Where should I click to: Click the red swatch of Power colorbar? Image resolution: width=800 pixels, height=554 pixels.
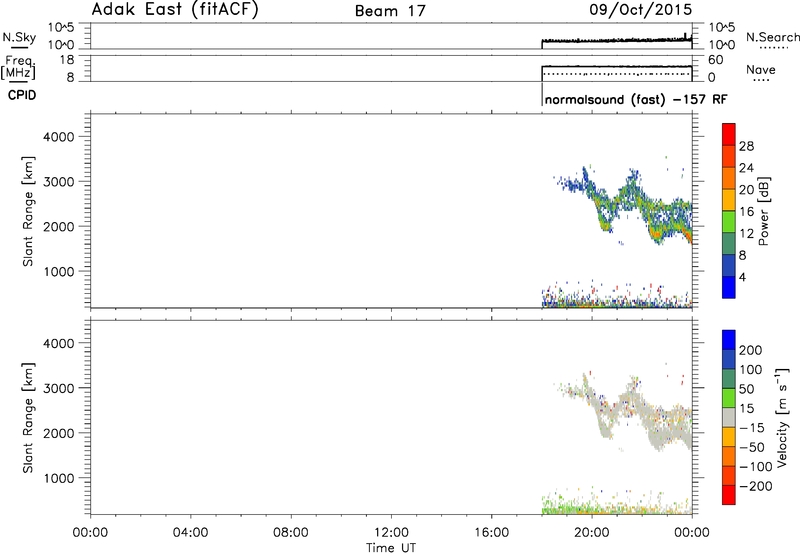(x=729, y=134)
